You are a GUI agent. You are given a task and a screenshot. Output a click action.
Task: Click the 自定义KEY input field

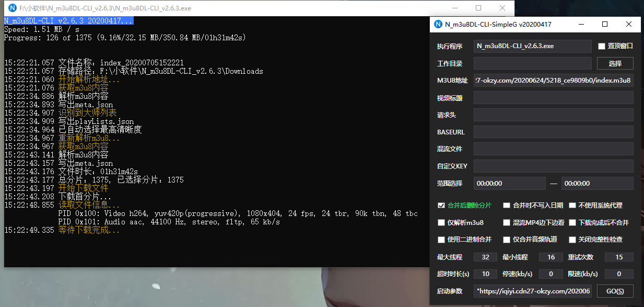click(x=554, y=166)
